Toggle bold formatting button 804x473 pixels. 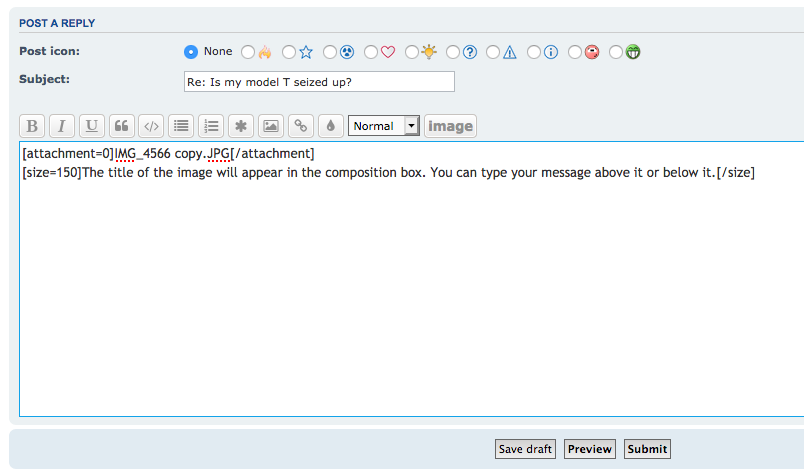(x=32, y=126)
